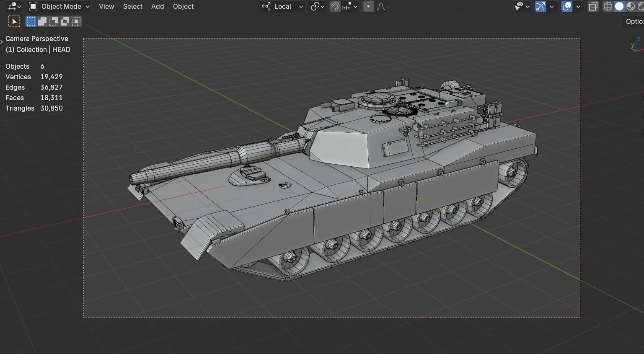Toggle the snapping magnet
The image size is (644, 354).
(335, 6)
